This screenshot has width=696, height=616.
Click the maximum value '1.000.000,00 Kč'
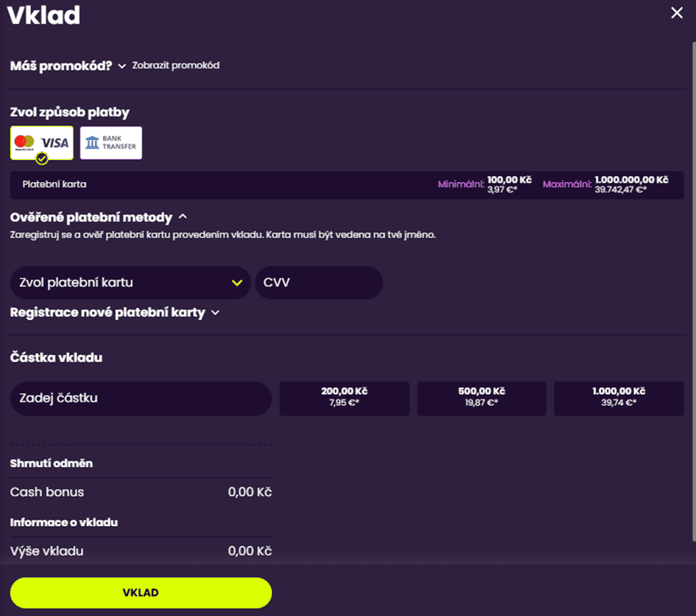pyautogui.click(x=632, y=180)
